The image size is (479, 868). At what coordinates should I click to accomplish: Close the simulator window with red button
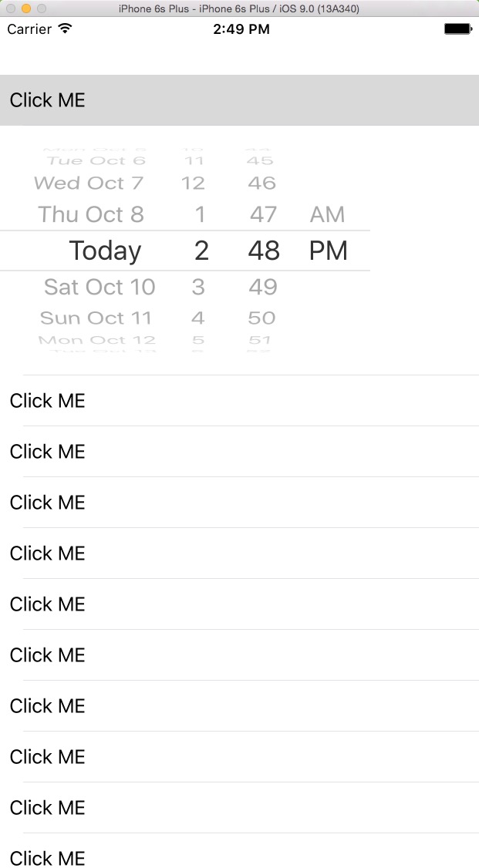[x=11, y=8]
